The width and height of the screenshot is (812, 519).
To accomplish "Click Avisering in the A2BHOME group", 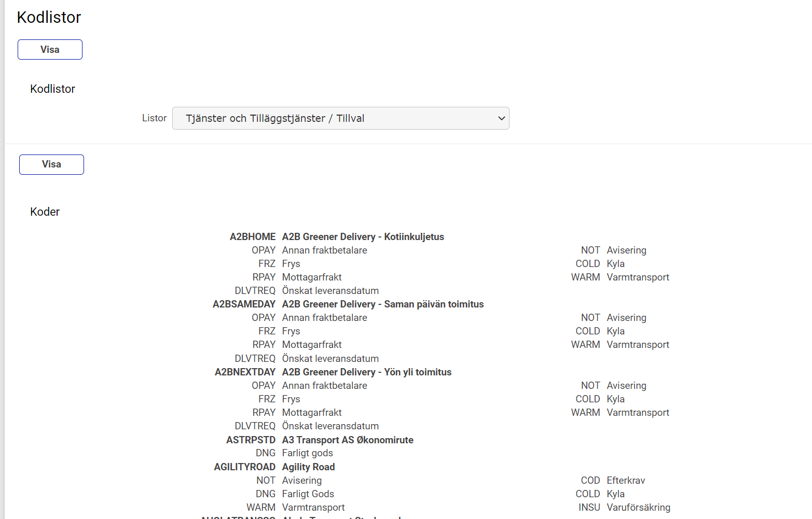I will point(627,250).
